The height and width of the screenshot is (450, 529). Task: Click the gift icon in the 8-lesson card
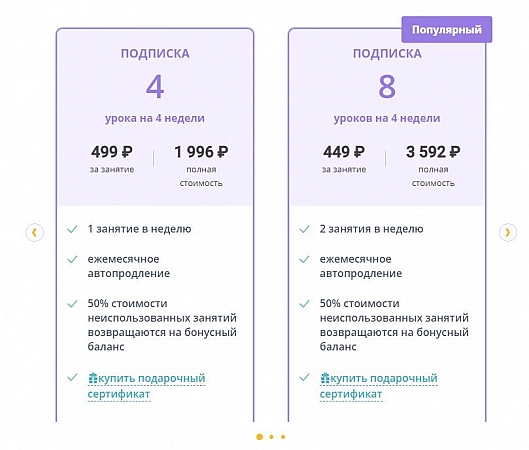[x=325, y=378]
